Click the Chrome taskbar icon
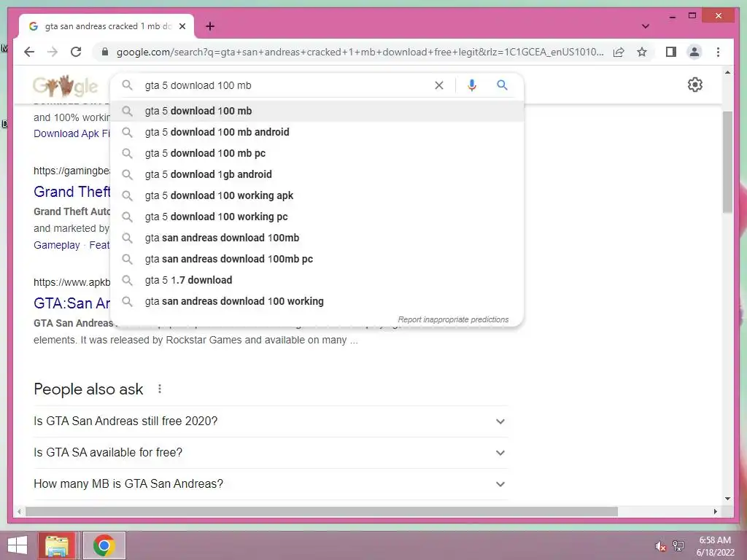Screen dimensions: 747x560 click(104, 545)
